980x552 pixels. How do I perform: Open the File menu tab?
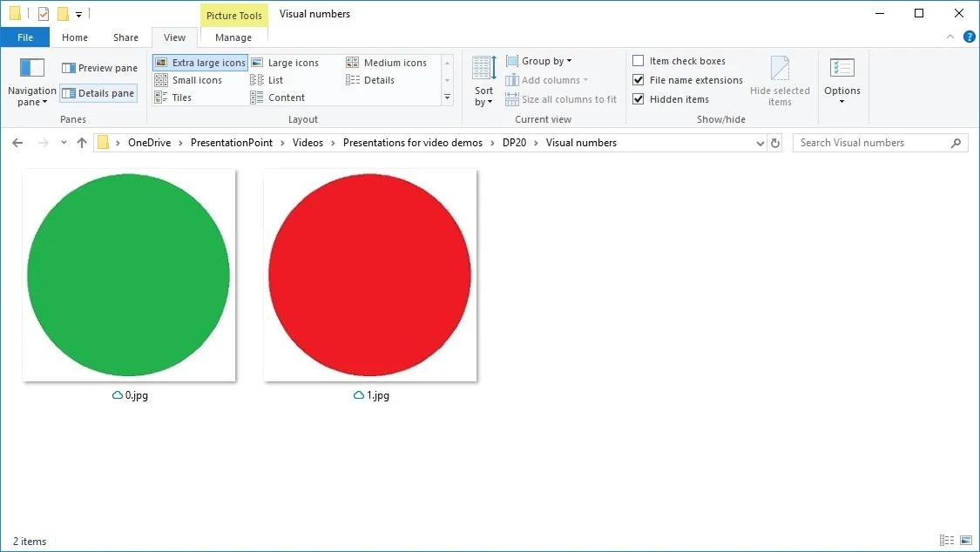[25, 37]
